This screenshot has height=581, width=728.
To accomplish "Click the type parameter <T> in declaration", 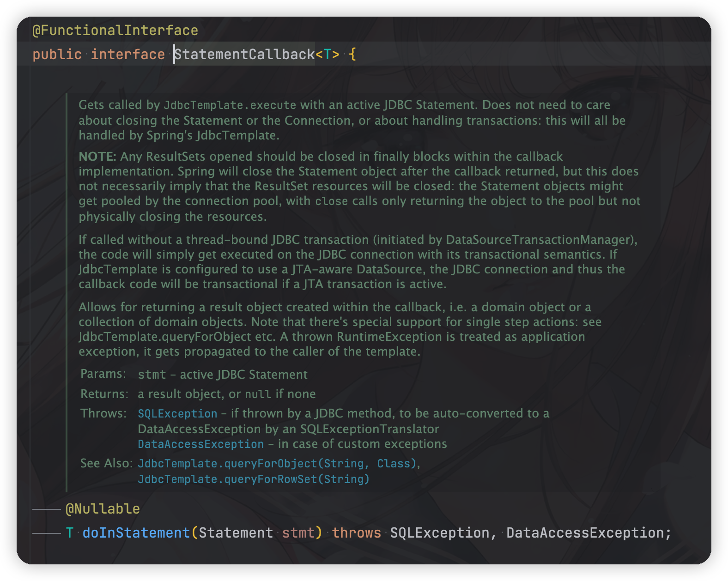I will point(328,54).
